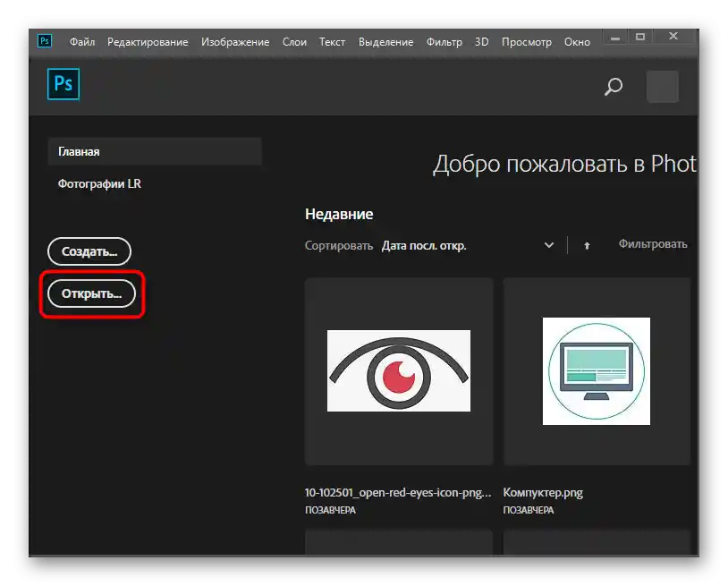Screen dimensions: 728x586
Task: Open the Слои menu
Action: click(294, 42)
